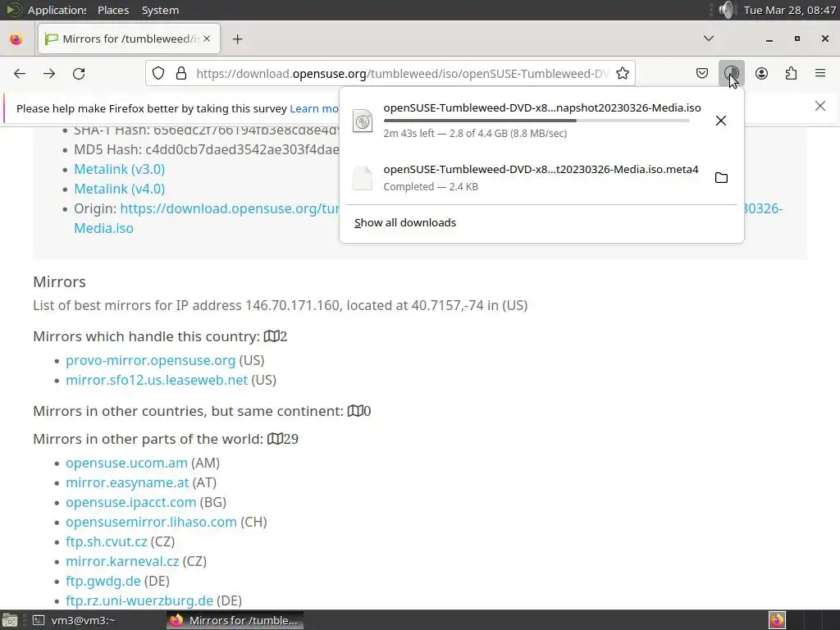Open the shield tracking protection icon
This screenshot has width=840, height=630.
[x=158, y=73]
